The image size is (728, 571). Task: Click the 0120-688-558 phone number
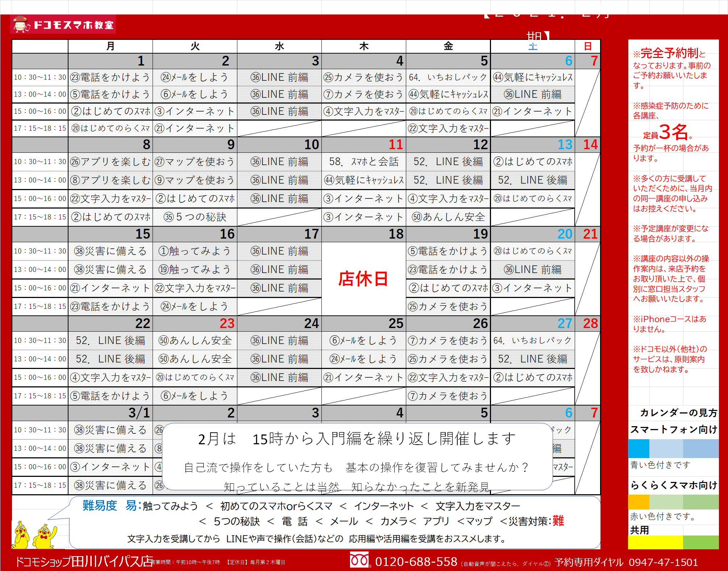(x=416, y=562)
